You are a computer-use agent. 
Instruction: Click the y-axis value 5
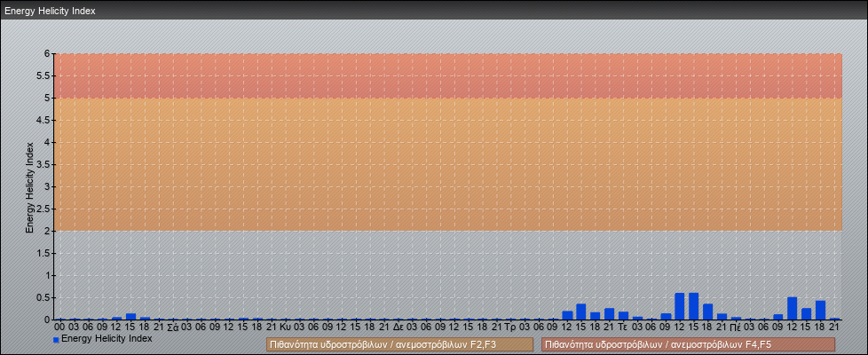47,98
